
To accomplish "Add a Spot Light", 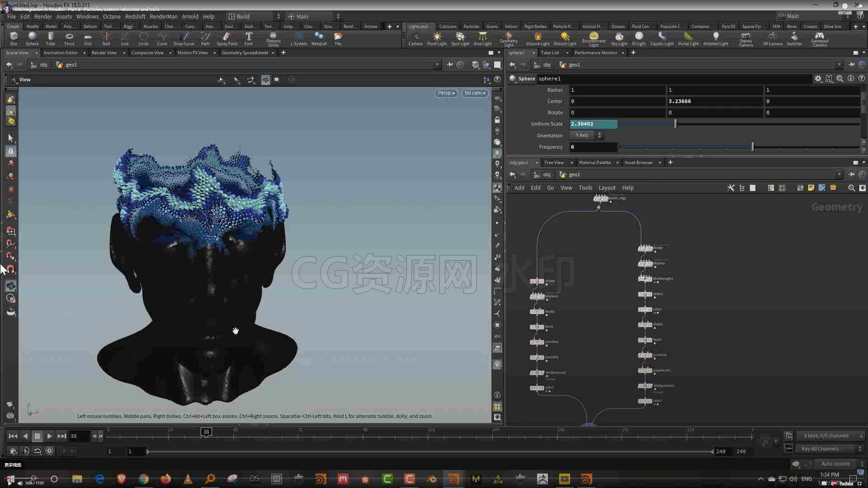I will (x=460, y=38).
